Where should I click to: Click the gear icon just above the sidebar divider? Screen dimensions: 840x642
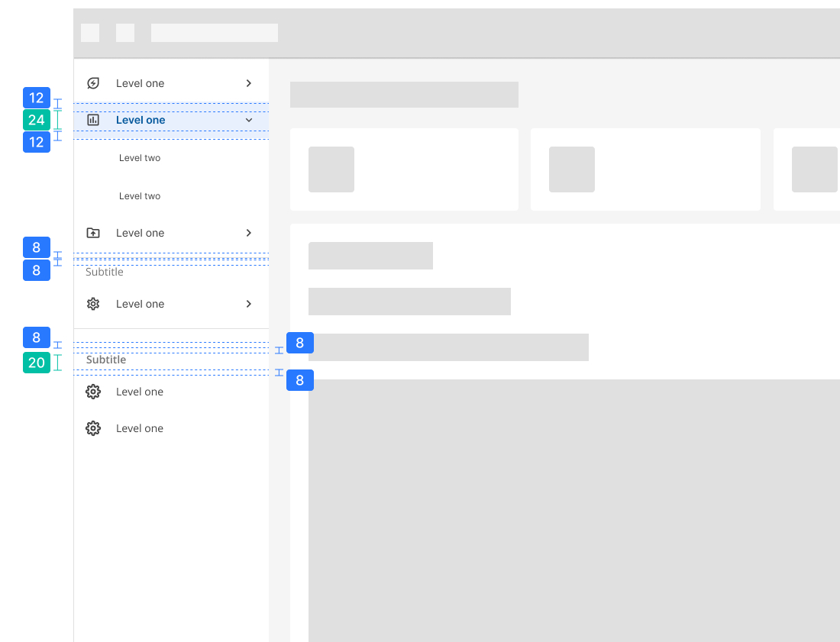coord(93,304)
